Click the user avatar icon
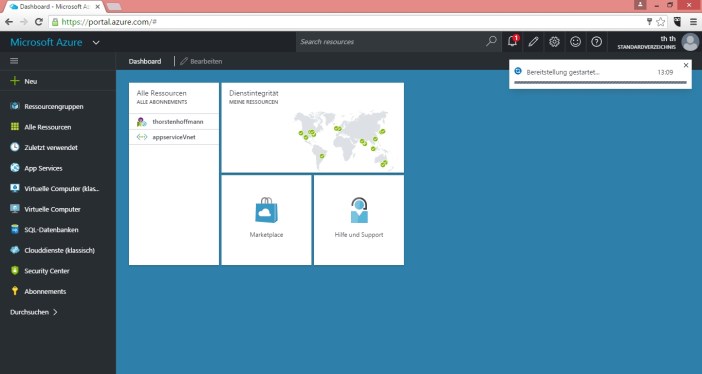Image resolution: width=702 pixels, height=374 pixels. pyautogui.click(x=690, y=42)
